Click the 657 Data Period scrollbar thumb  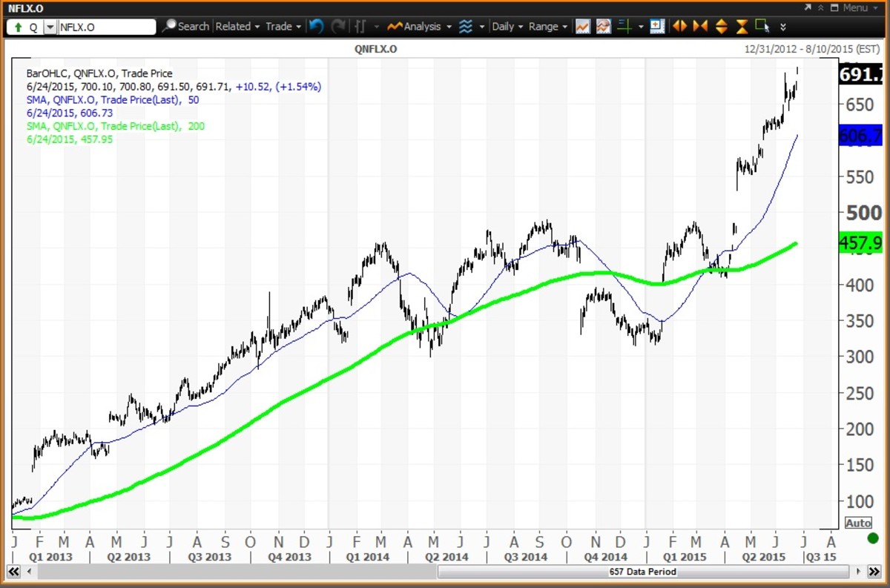642,572
